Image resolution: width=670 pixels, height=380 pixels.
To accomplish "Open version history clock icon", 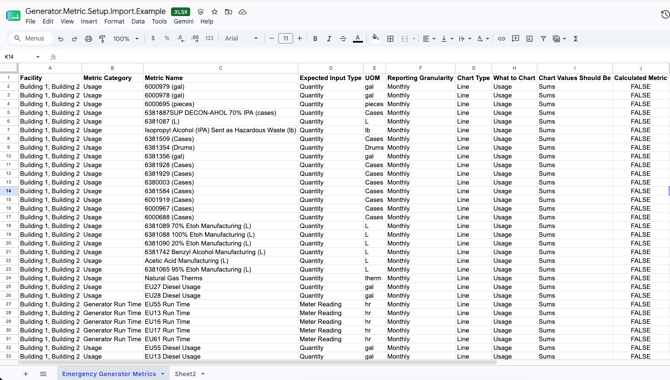I will (665, 15).
